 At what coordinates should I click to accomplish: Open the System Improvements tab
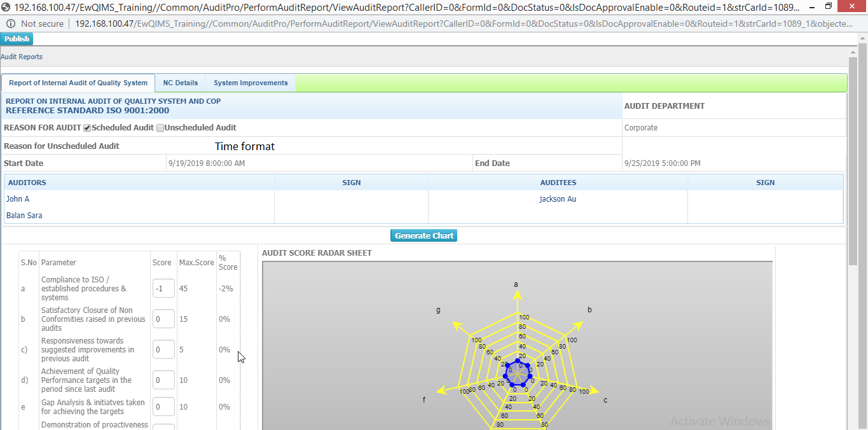tap(251, 83)
